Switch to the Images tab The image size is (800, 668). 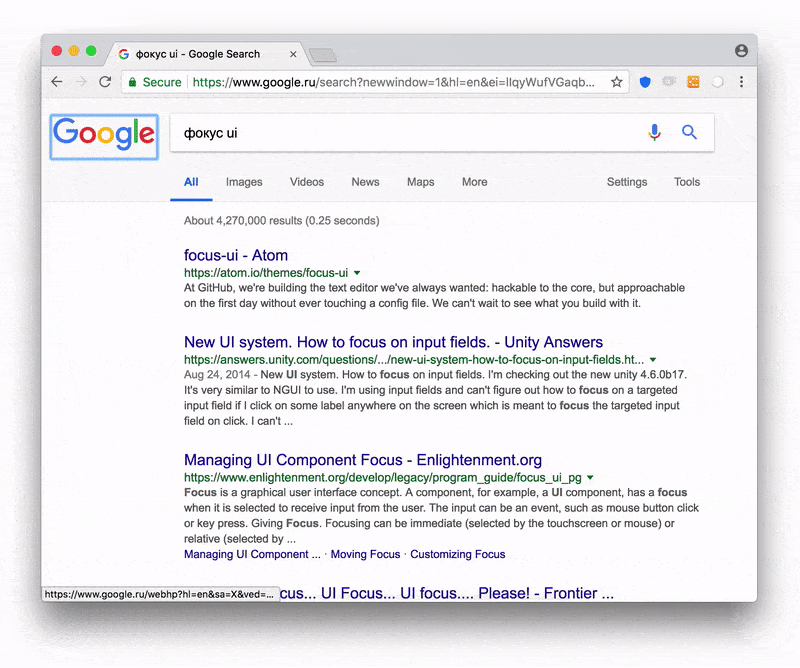[244, 182]
